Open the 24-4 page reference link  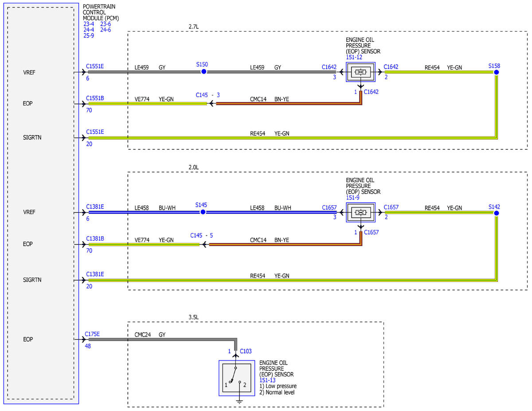[x=89, y=30]
